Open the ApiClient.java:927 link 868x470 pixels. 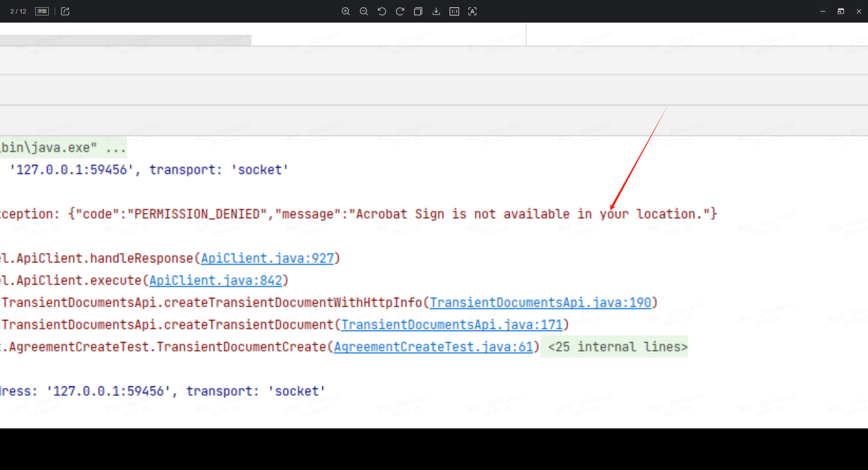(267, 258)
